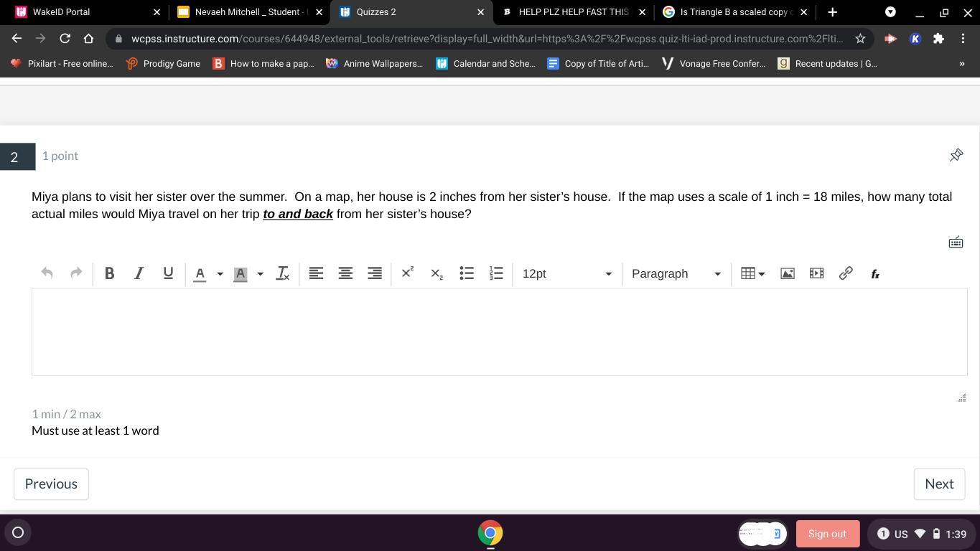The height and width of the screenshot is (551, 980).
Task: Go back to the previous page
Action: tap(17, 39)
